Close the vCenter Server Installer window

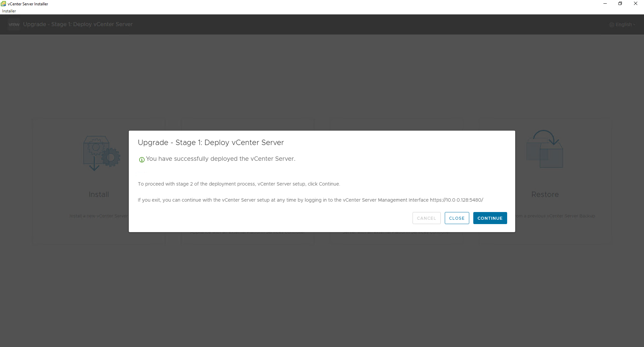pos(635,4)
